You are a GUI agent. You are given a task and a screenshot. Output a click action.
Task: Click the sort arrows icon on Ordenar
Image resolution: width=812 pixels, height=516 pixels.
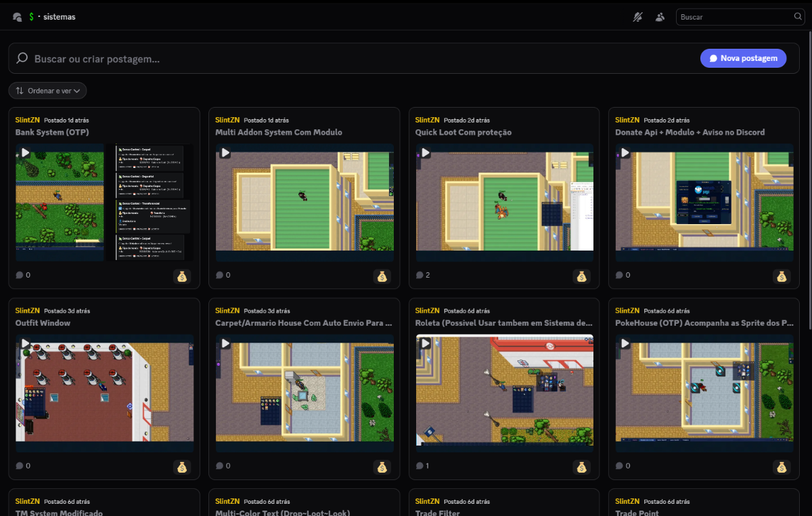[20, 91]
